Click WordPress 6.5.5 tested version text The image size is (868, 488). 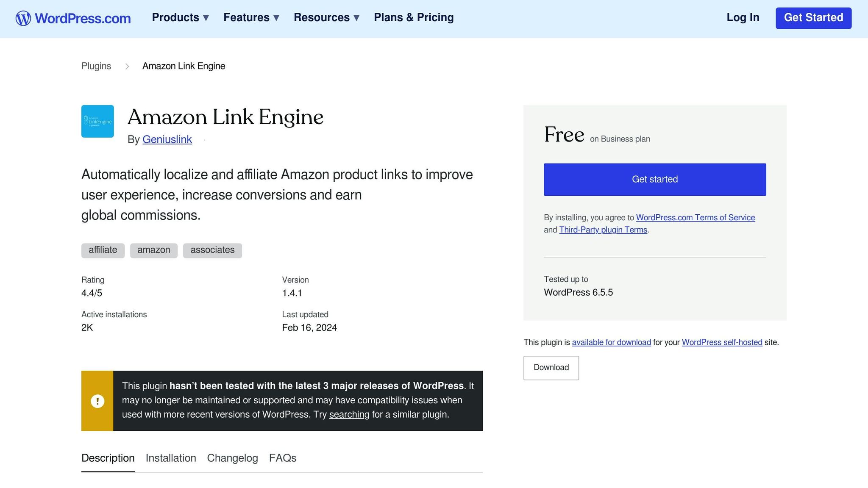pos(578,293)
